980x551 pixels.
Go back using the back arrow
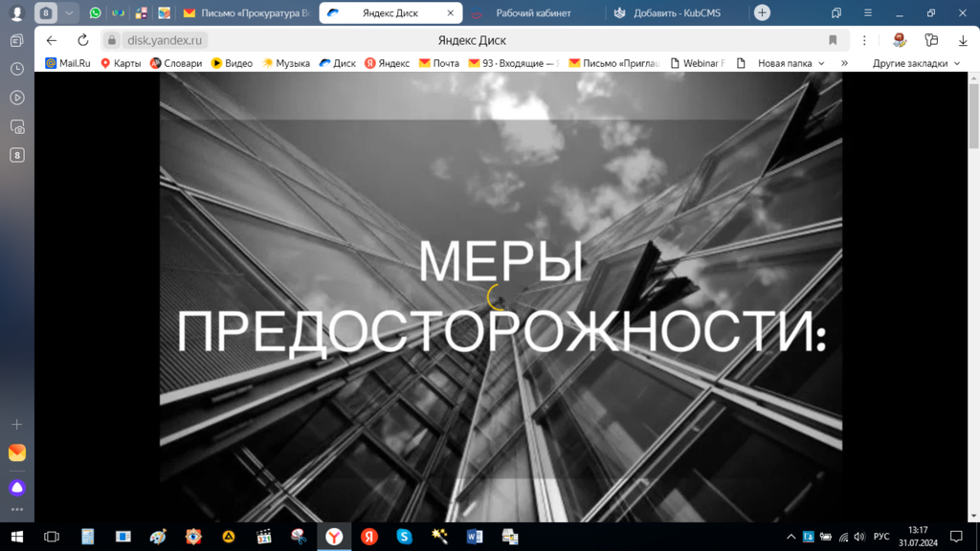point(52,40)
